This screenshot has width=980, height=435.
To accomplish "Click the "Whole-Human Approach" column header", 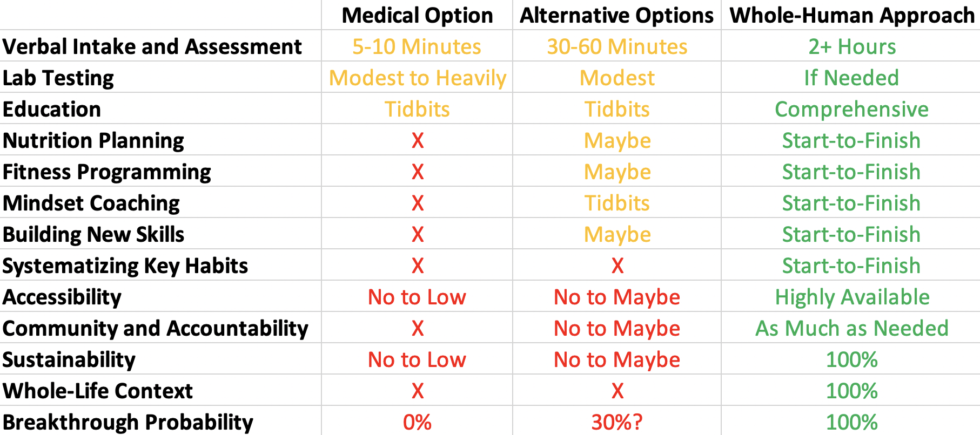I will pos(851,15).
